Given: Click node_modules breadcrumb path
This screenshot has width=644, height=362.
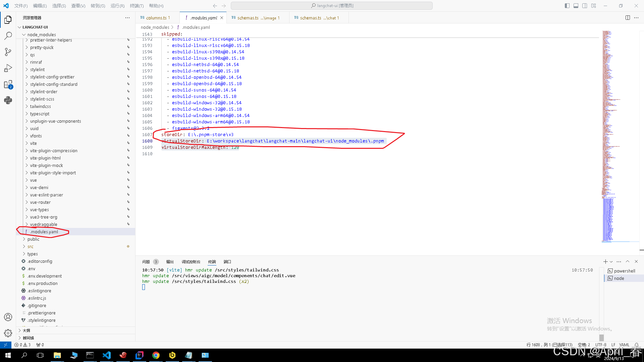Looking at the screenshot, I should (x=155, y=27).
